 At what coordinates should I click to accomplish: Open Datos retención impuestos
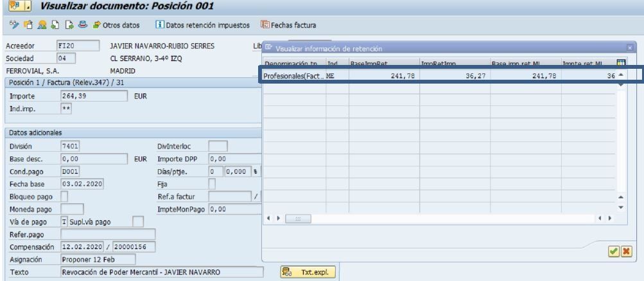pos(202,25)
